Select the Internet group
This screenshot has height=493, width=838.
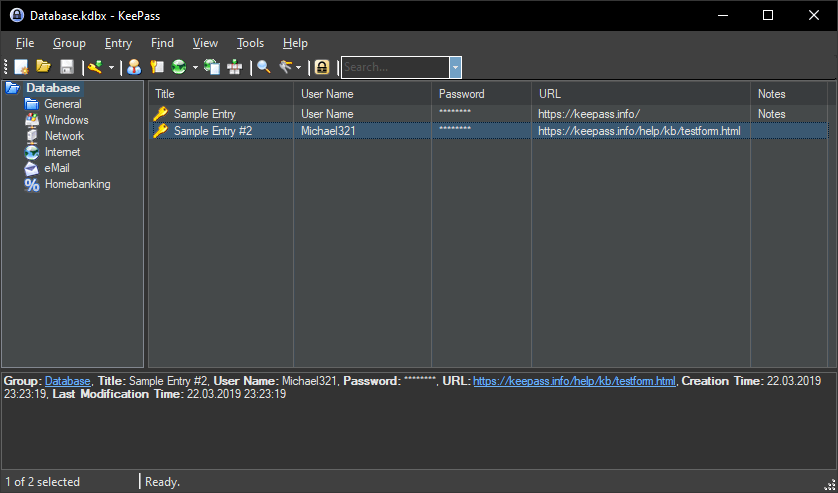(x=62, y=152)
